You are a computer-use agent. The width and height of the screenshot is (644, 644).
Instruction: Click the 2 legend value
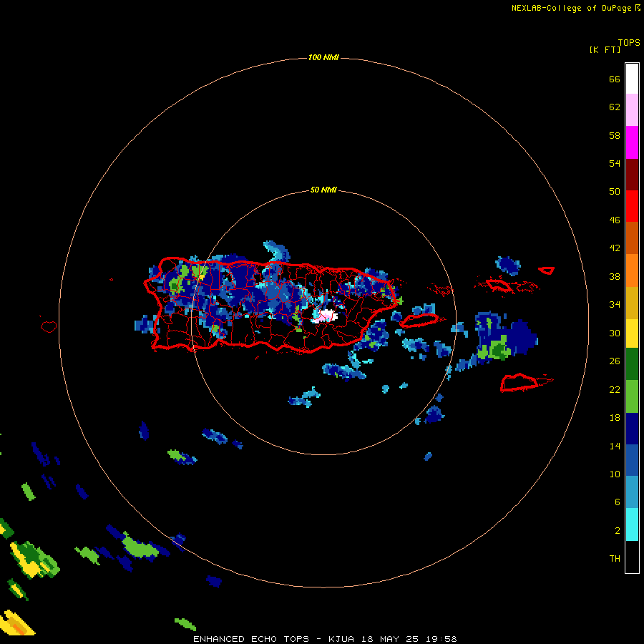618,531
